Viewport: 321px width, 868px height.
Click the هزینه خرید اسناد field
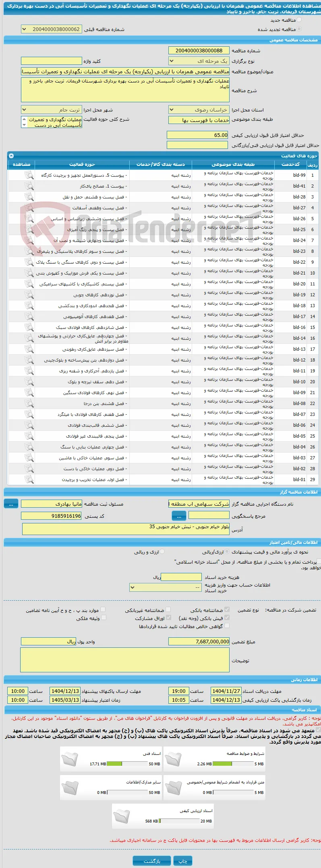coord(181,577)
